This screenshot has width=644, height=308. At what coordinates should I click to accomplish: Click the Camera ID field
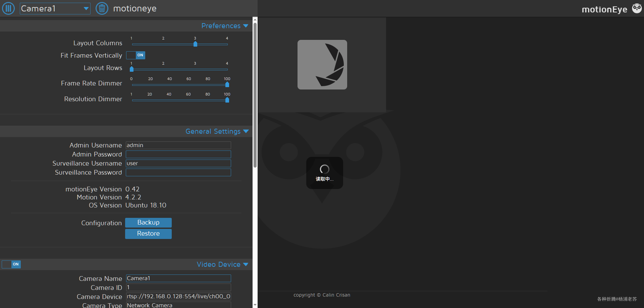[x=178, y=287]
